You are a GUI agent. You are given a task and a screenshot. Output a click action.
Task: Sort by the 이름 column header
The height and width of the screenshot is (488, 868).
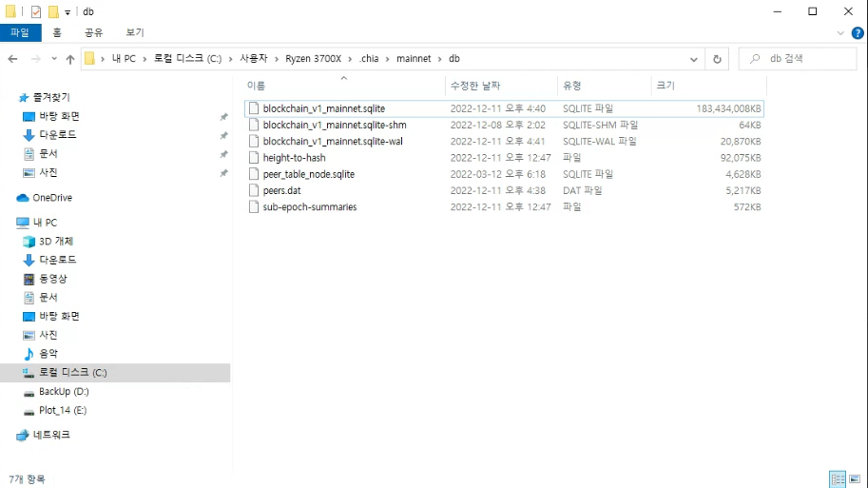pyautogui.click(x=343, y=86)
